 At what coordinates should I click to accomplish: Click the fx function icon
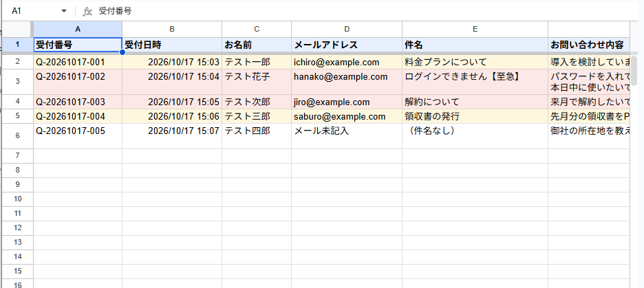87,12
